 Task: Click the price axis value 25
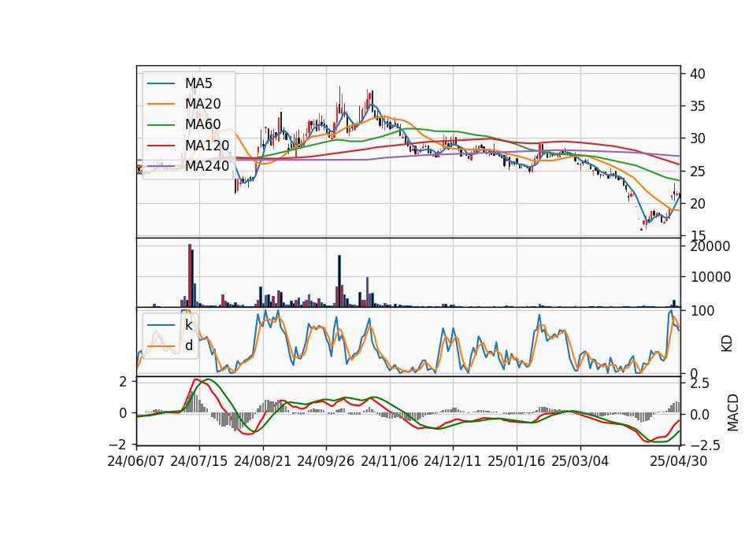tap(697, 171)
